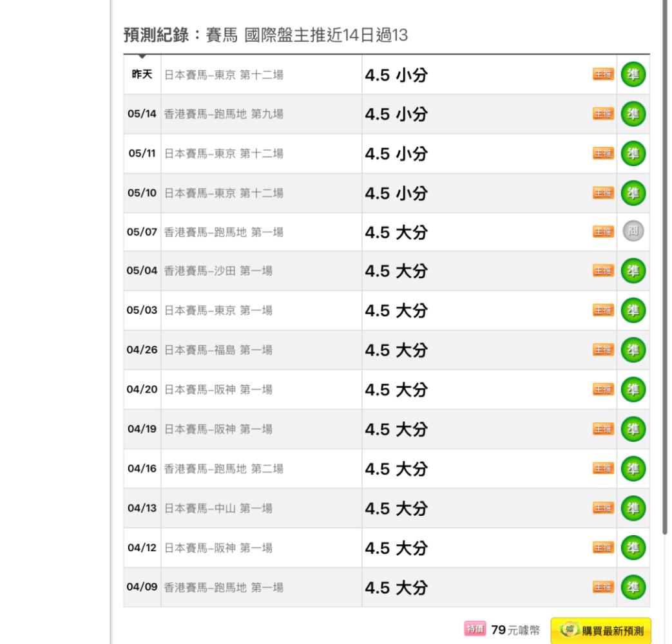Click the green 準 icon on the 05/04 row
Viewport: 672px width, 644px height.
pyautogui.click(x=633, y=270)
